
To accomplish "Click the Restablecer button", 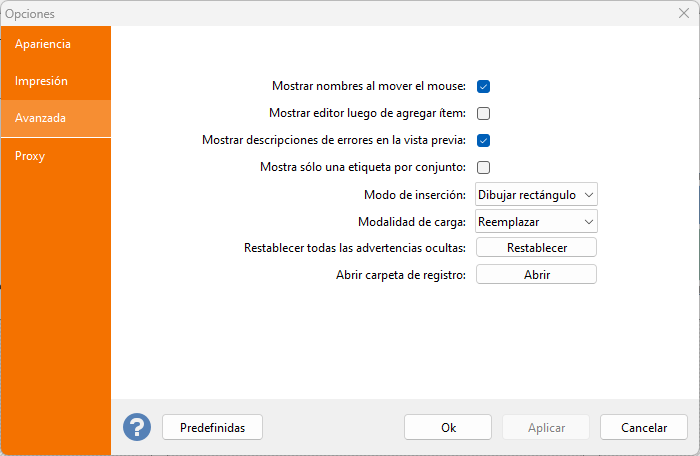I will pyautogui.click(x=536, y=247).
